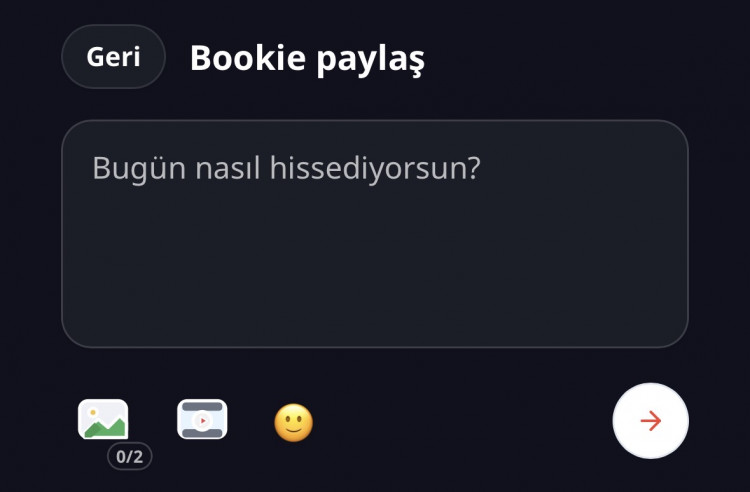Submit the post with the red arrow
Image resolution: width=750 pixels, height=492 pixels.
tap(651, 421)
